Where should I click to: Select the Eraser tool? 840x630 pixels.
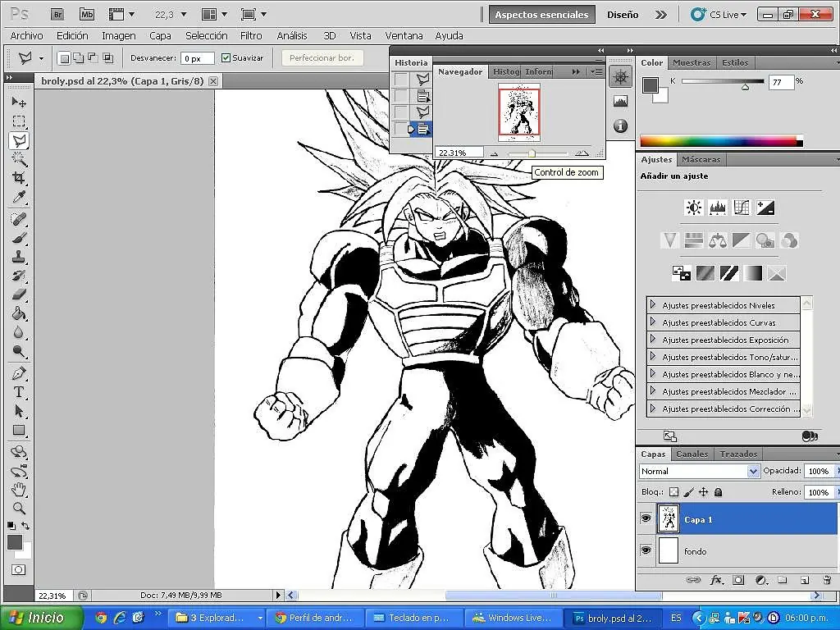[19, 294]
